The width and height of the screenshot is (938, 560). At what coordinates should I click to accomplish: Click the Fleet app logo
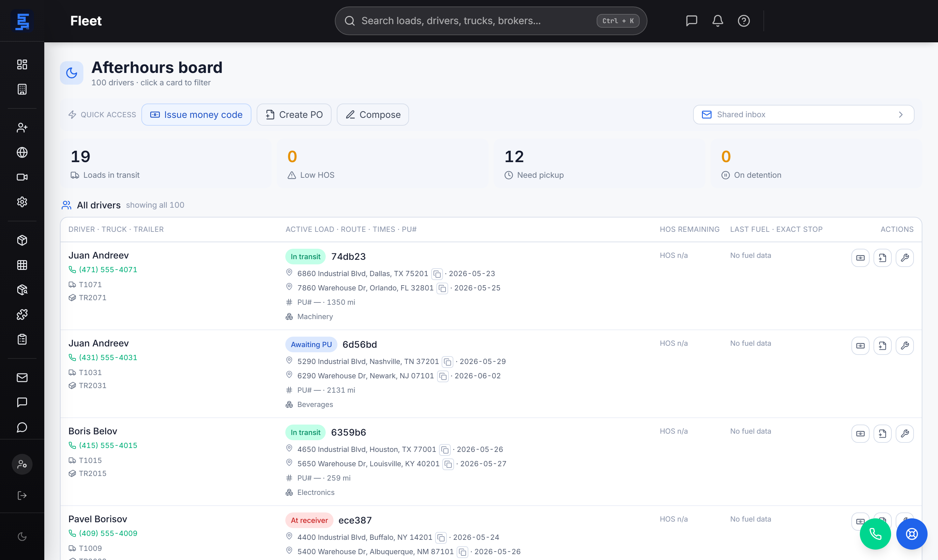pos(22,21)
